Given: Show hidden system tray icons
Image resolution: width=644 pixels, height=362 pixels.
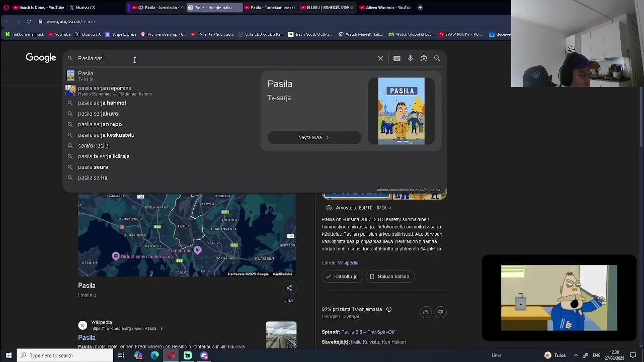Looking at the screenshot, I should click(x=576, y=355).
